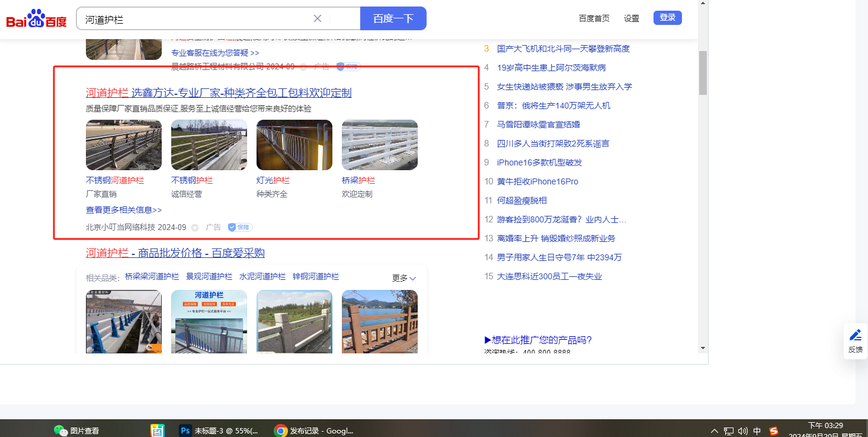Open the blue bridge guardrail product image
This screenshot has height=437, width=868.
coord(124,321)
